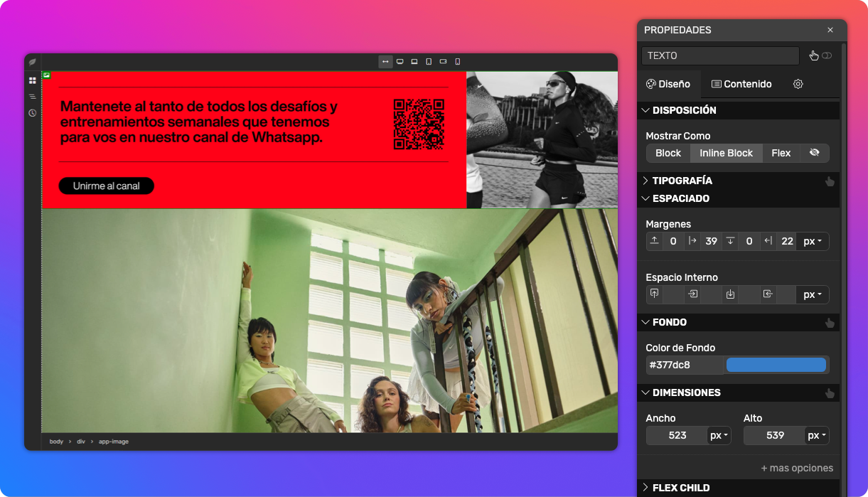The height and width of the screenshot is (497, 868).
Task: Click the margin left icon
Action: tap(768, 241)
